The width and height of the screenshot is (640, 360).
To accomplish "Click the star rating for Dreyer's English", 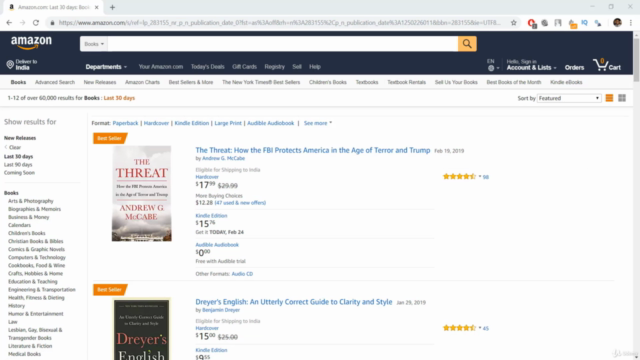I will (x=459, y=328).
